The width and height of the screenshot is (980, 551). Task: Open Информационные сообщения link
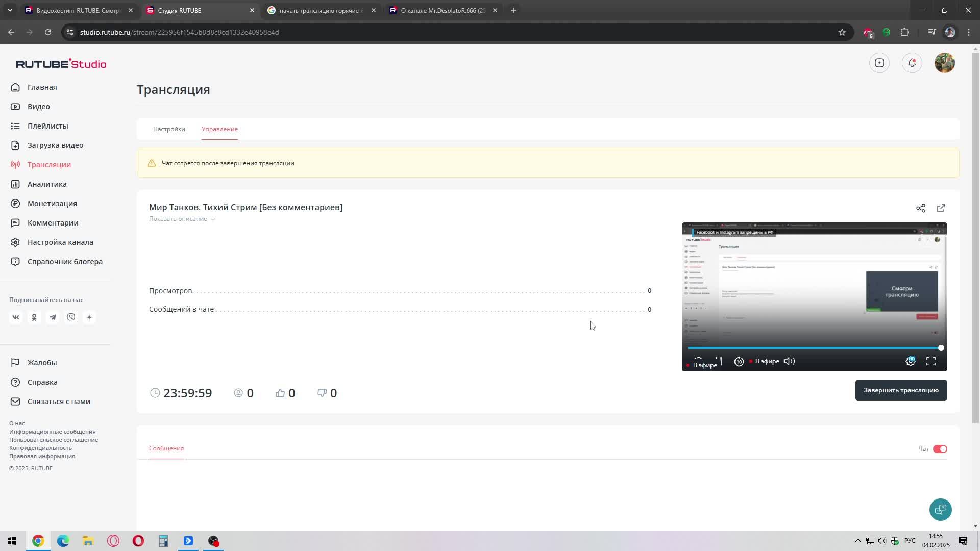(52, 432)
